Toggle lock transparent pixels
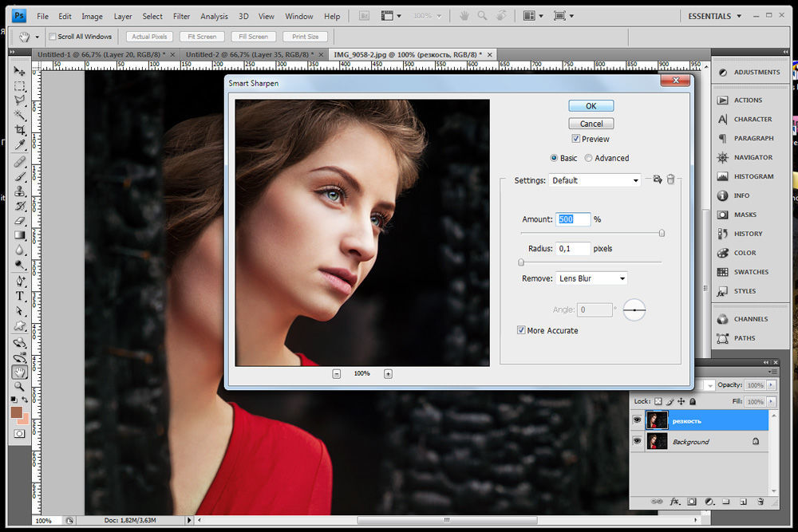 658,401
